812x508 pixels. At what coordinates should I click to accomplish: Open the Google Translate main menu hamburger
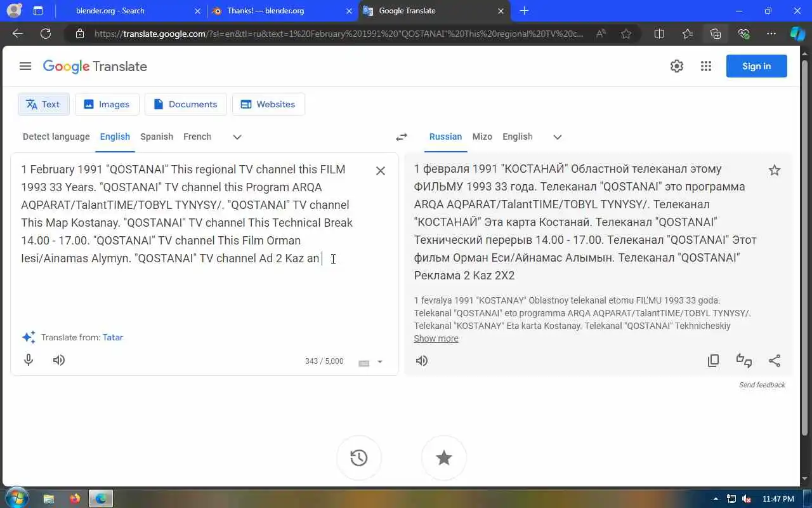(x=25, y=66)
